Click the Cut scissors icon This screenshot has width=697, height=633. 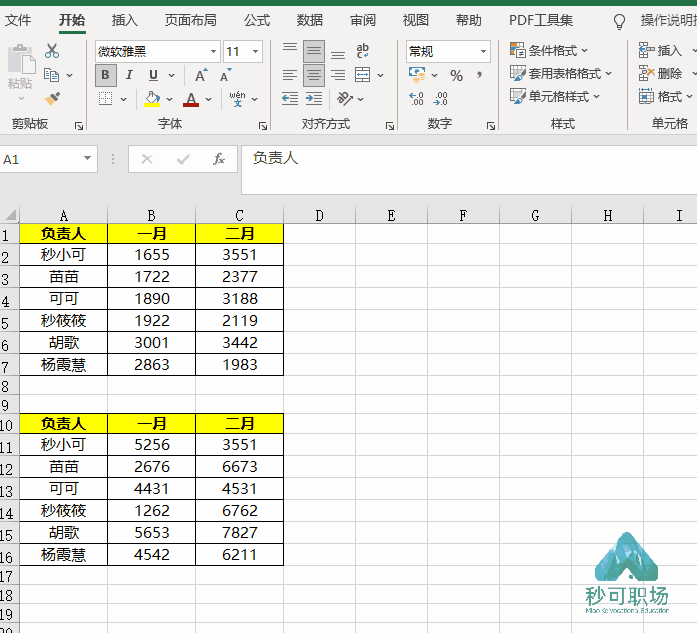click(52, 51)
